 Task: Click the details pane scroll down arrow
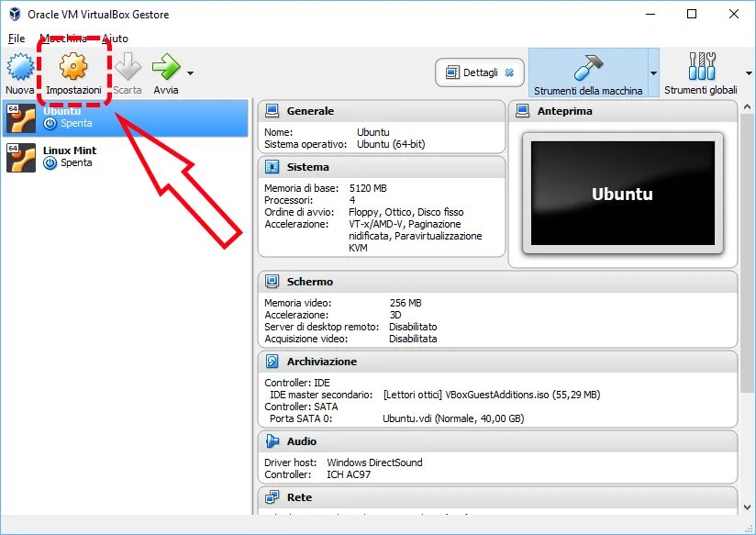748,507
